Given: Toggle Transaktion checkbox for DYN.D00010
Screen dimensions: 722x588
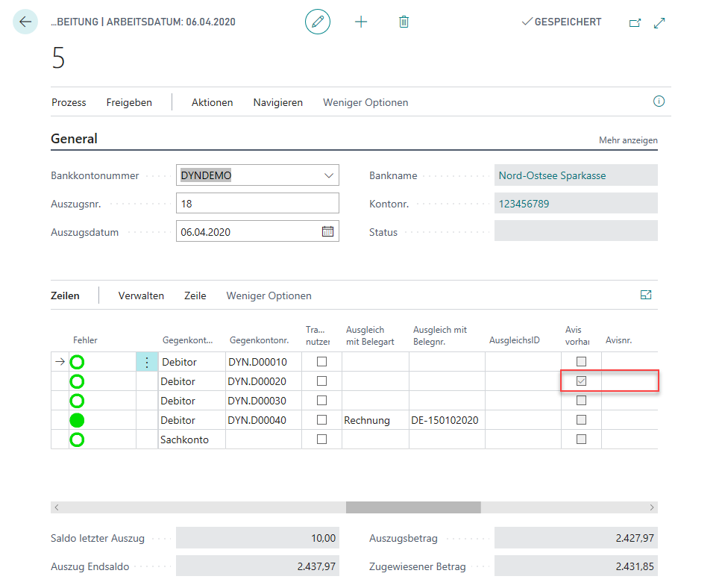Looking at the screenshot, I should (x=322, y=361).
